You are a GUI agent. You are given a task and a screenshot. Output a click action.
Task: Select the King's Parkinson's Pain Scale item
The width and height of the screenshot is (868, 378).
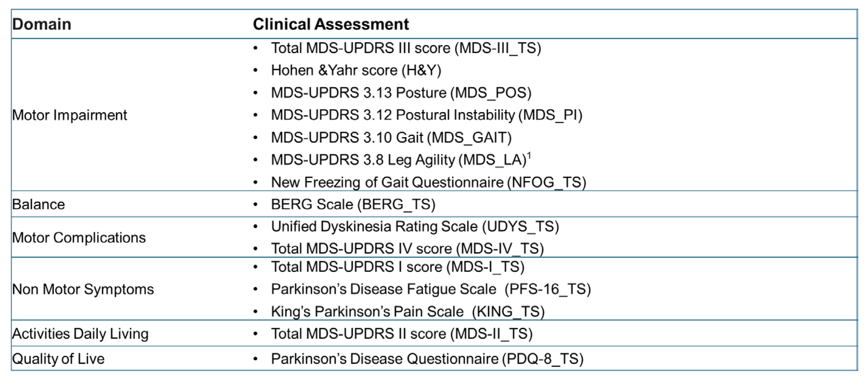[x=408, y=312]
